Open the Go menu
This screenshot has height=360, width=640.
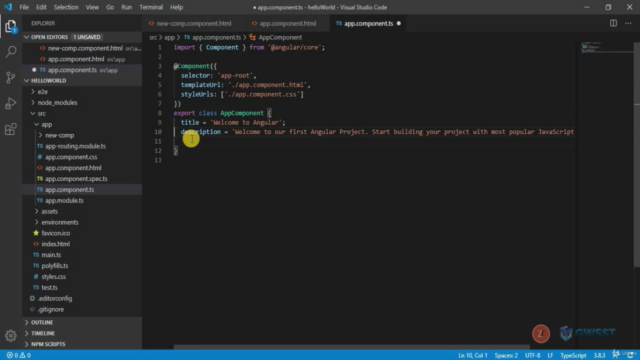[110, 7]
